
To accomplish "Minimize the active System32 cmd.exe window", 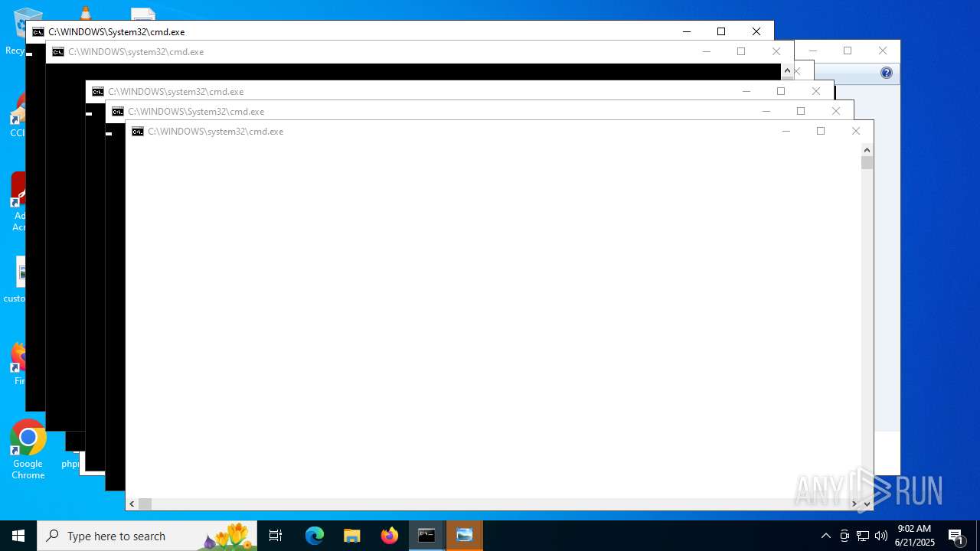I will [686, 31].
